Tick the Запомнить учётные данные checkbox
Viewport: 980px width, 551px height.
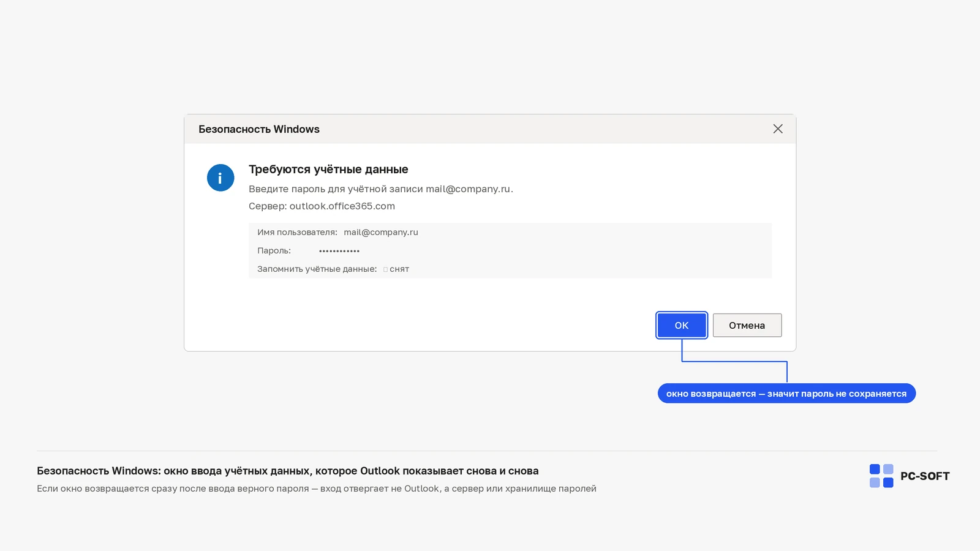point(385,269)
